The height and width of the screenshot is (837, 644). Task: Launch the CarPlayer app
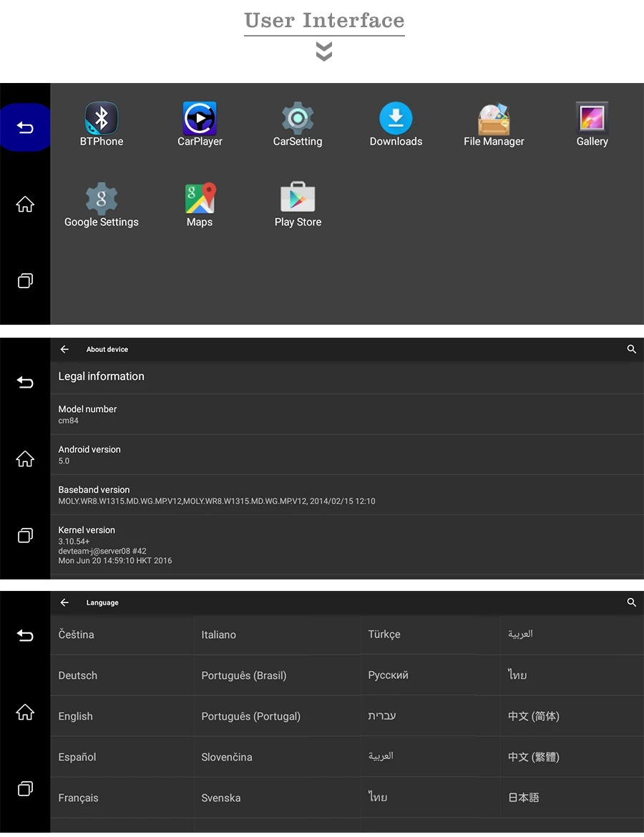pyautogui.click(x=200, y=124)
